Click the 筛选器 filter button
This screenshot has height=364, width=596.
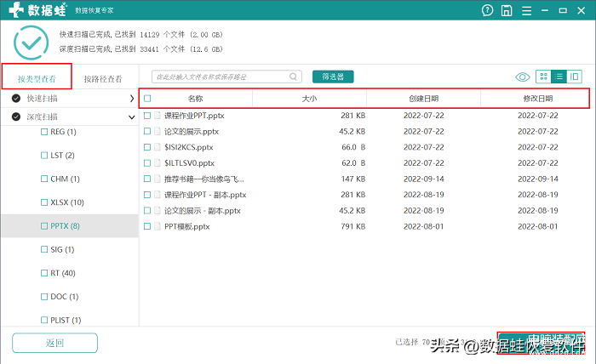pyautogui.click(x=333, y=77)
